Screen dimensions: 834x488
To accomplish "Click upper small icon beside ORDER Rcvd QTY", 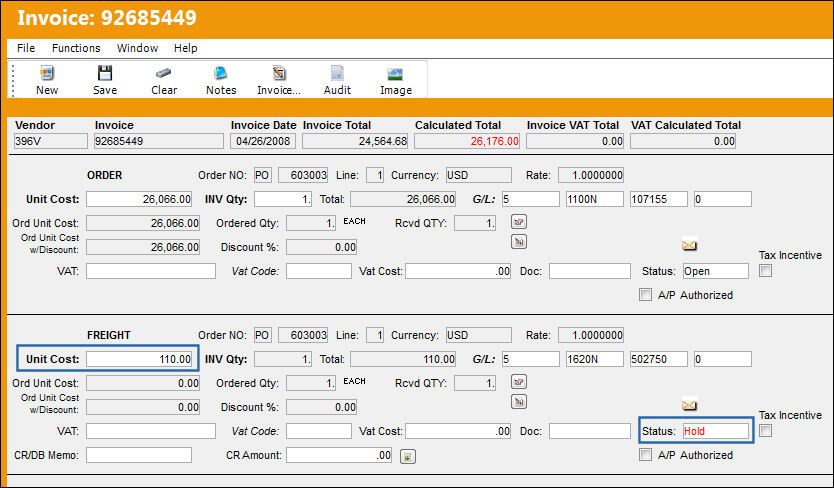I will coord(519,221).
